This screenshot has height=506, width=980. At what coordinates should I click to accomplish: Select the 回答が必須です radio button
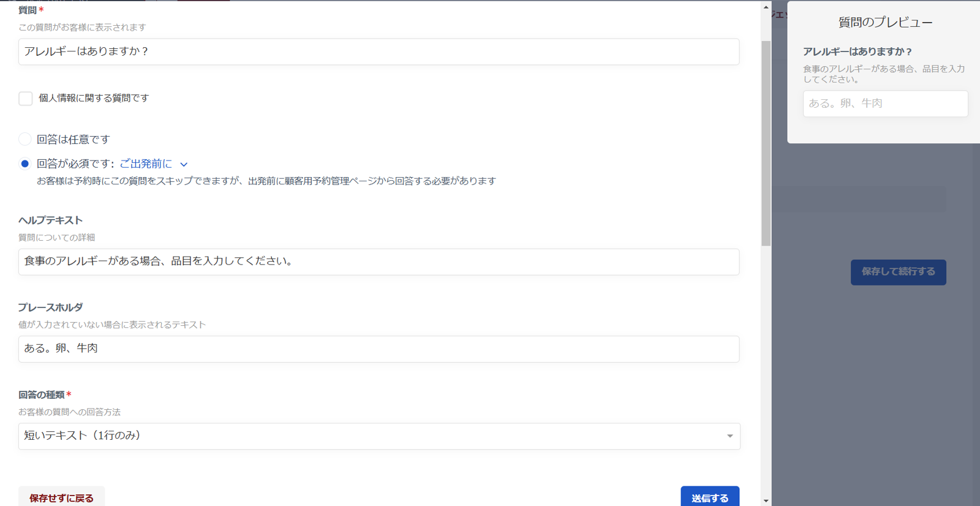click(x=25, y=164)
